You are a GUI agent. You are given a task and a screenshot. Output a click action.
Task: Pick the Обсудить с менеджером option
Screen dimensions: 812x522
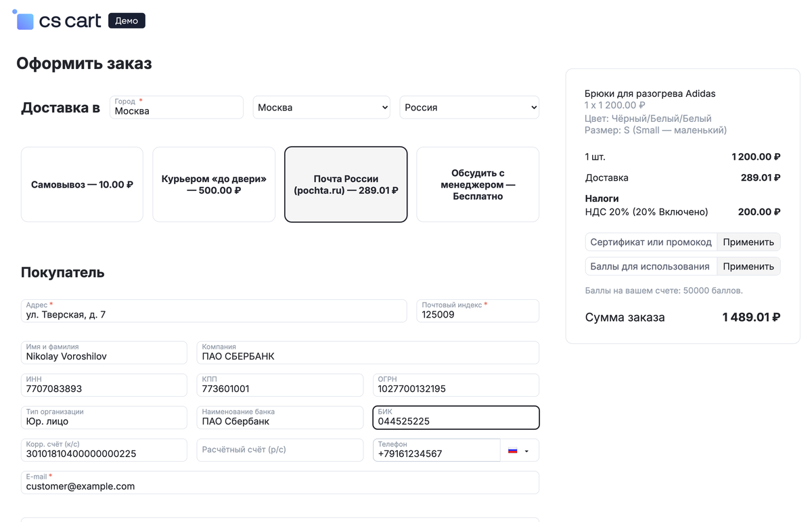coord(478,184)
